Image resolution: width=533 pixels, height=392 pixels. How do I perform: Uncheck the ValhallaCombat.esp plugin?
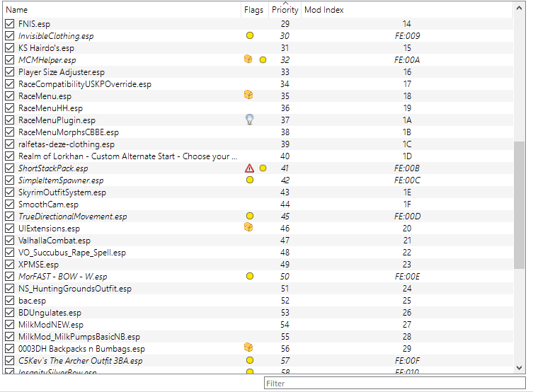click(x=10, y=241)
